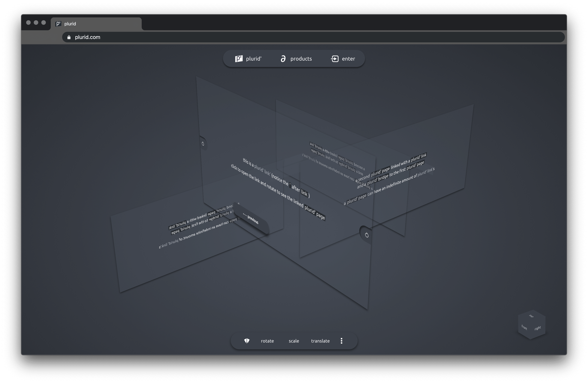Toggle rotate mode in the bottom toolbar

267,341
